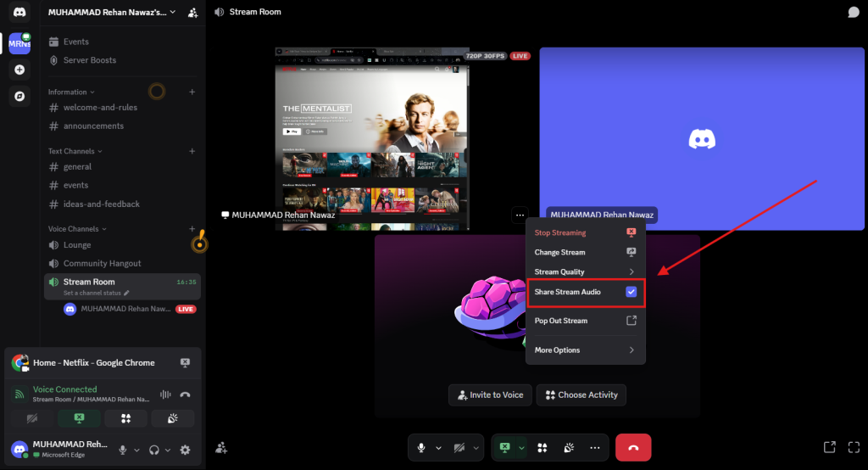868x470 pixels.
Task: Add a server with plus icon
Action: click(19, 70)
